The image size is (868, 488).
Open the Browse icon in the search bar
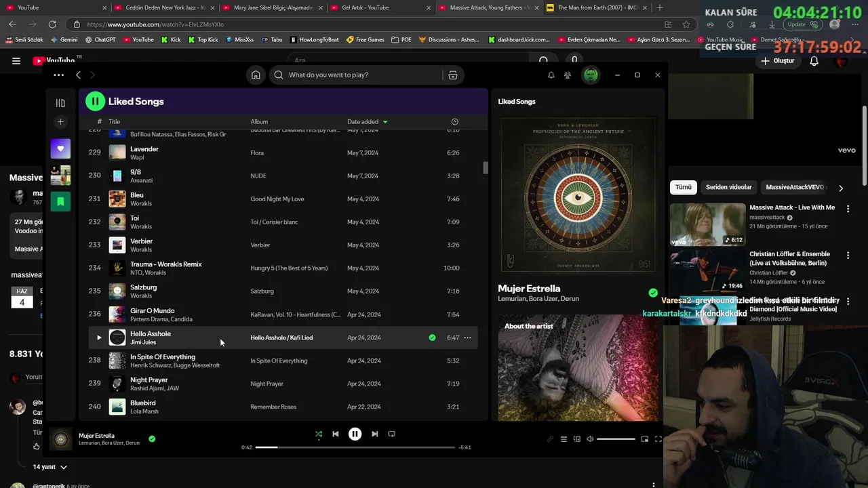[x=453, y=75]
